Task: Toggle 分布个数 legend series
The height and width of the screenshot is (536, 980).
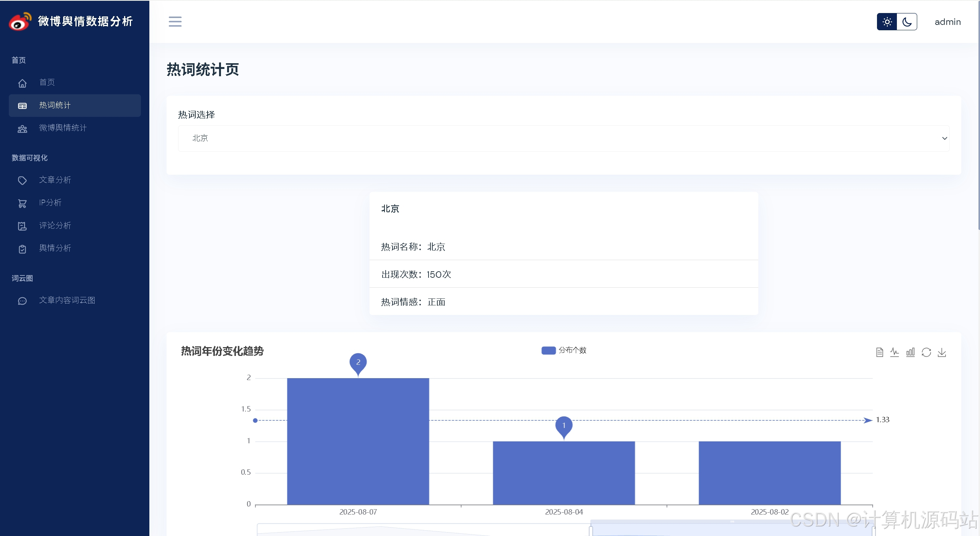Action: [564, 350]
